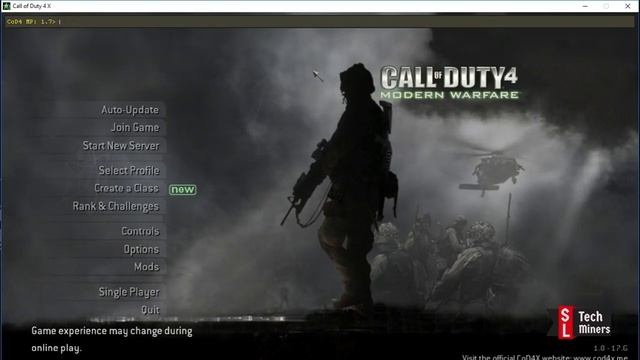Quit the game
640x360 pixels.
pyautogui.click(x=150, y=310)
